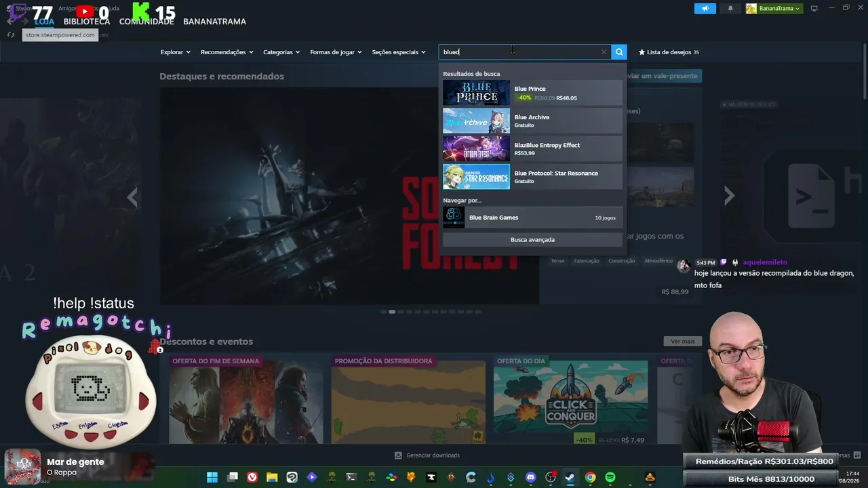Select Blue Protocol: Star Resonance result

coord(532,177)
